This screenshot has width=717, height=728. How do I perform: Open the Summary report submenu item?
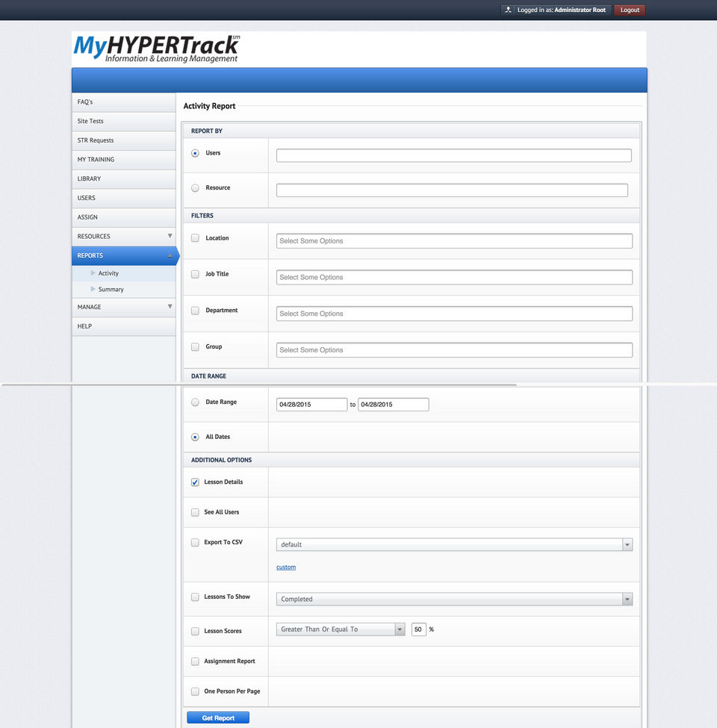[x=124, y=289]
